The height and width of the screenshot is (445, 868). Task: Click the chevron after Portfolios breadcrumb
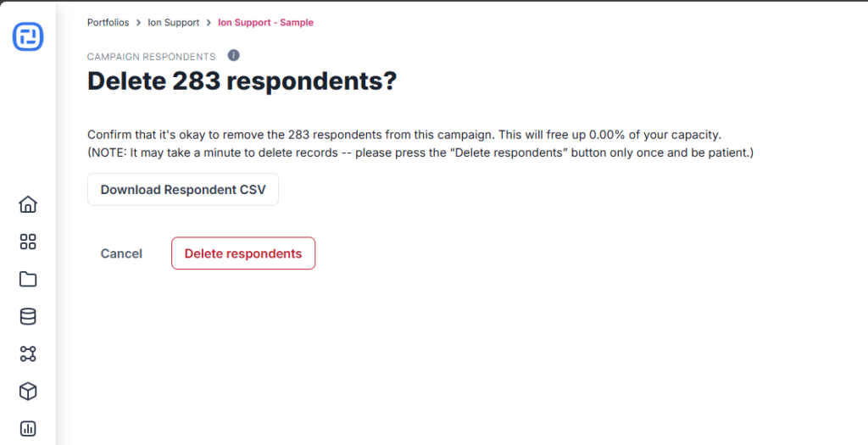138,23
